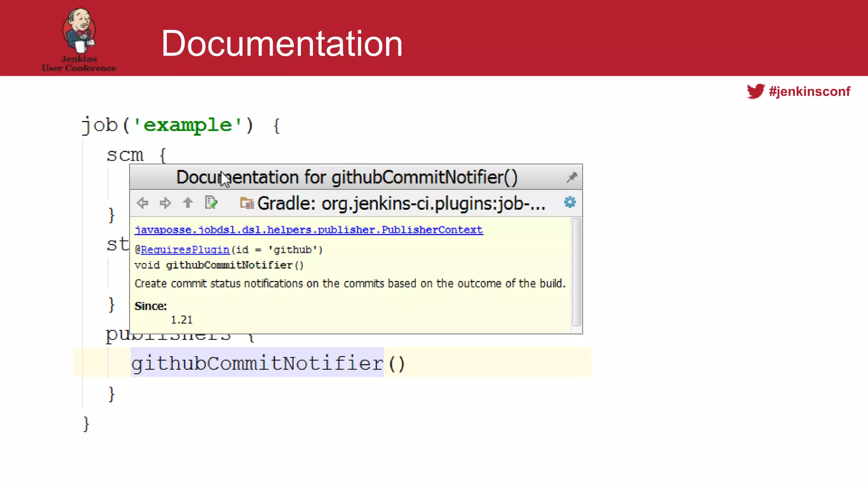
Task: Click the back arrow in documentation popup
Action: point(142,203)
